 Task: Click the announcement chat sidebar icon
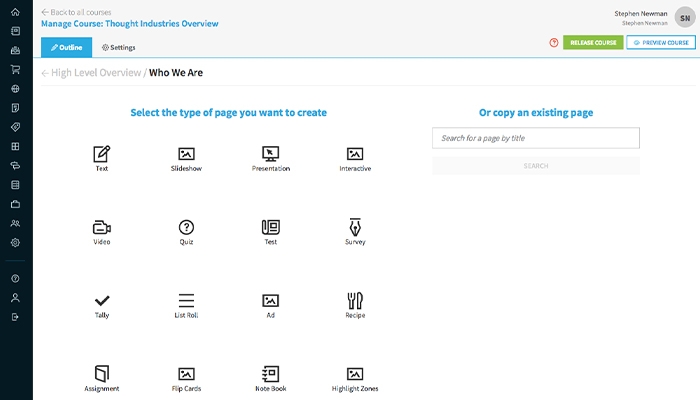(x=15, y=166)
